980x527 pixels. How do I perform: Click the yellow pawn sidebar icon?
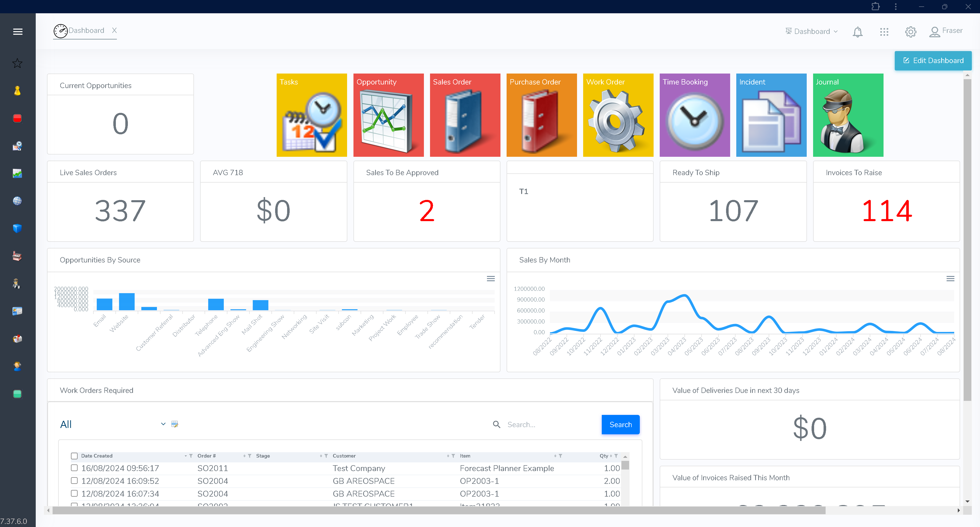[x=17, y=91]
